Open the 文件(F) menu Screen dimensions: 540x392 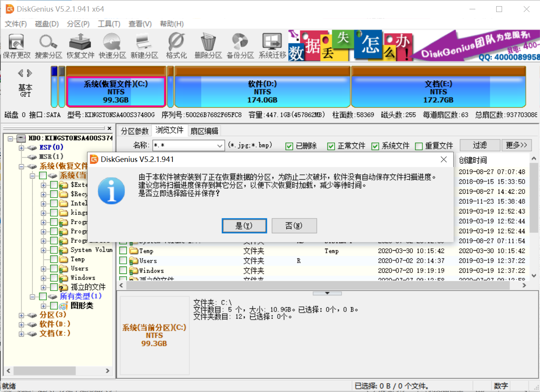16,24
